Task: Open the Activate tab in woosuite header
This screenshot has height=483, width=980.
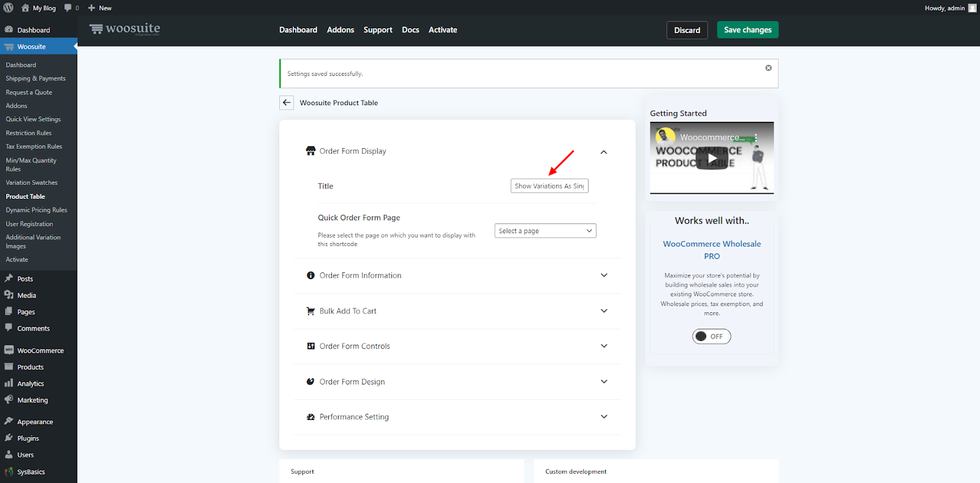Action: coord(443,30)
